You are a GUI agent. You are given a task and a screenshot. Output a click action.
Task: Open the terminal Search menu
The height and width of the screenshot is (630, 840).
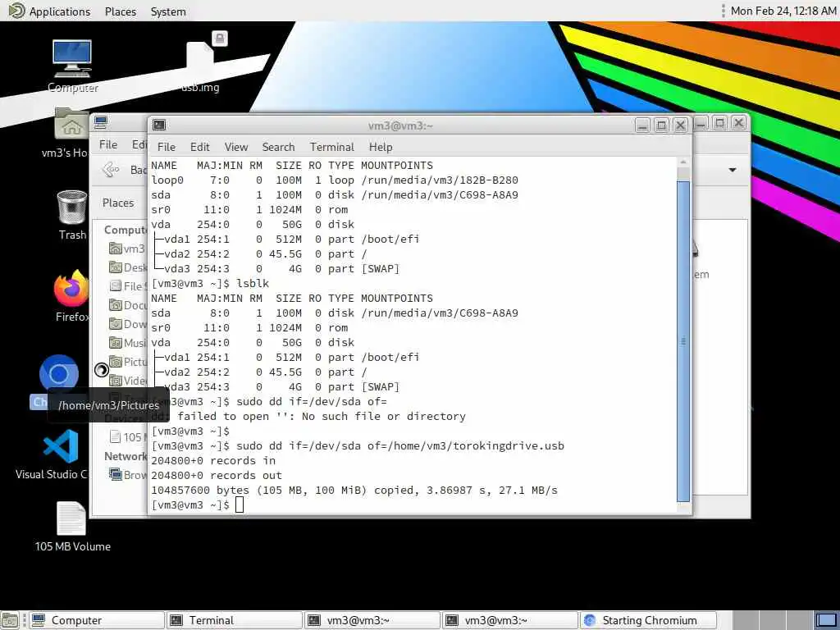279,147
